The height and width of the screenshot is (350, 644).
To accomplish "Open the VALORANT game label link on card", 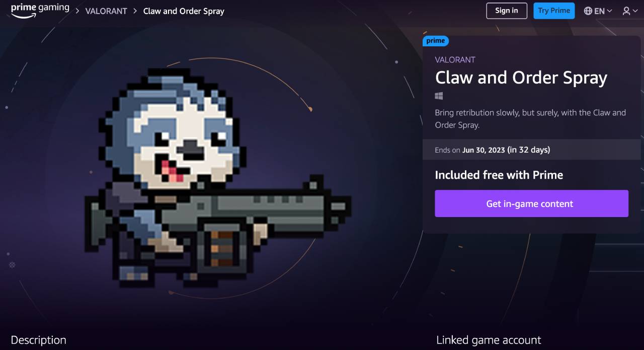I will (x=455, y=59).
